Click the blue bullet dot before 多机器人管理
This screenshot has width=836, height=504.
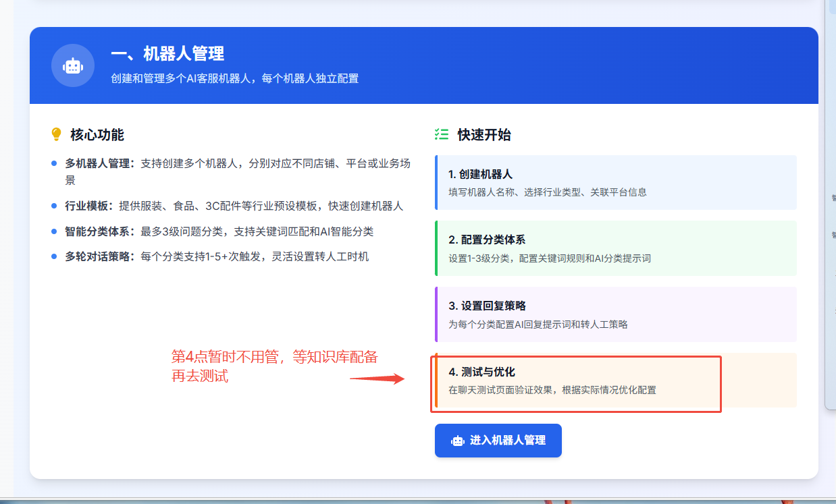tap(54, 163)
